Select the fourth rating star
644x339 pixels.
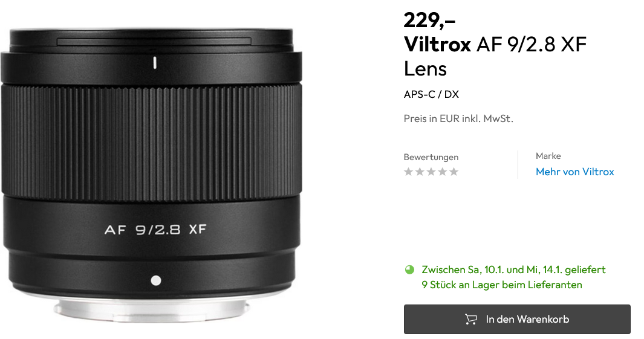[443, 172]
